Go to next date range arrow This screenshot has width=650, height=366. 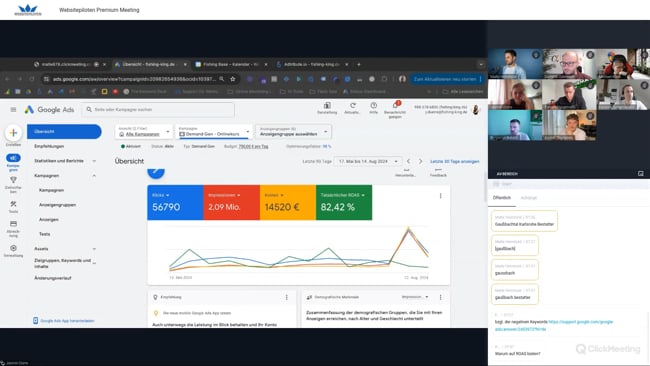(420, 161)
